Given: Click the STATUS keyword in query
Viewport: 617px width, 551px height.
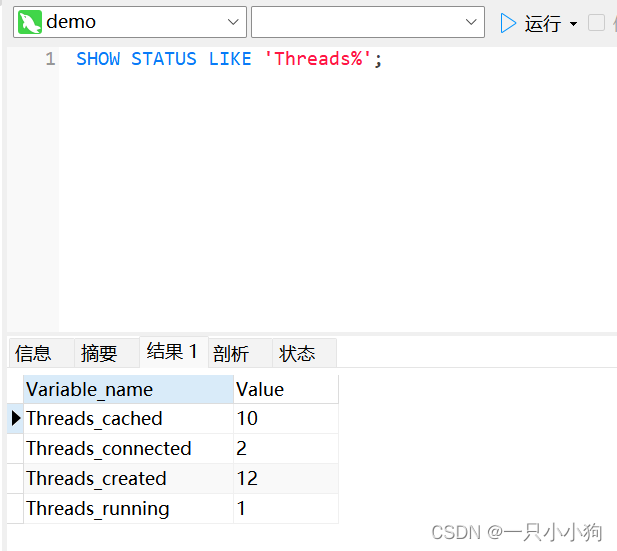Looking at the screenshot, I should pyautogui.click(x=164, y=59).
